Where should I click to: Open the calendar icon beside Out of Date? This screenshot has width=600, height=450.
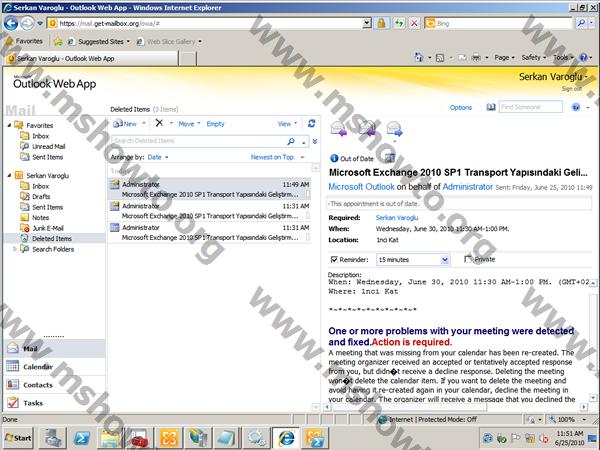tap(390, 158)
